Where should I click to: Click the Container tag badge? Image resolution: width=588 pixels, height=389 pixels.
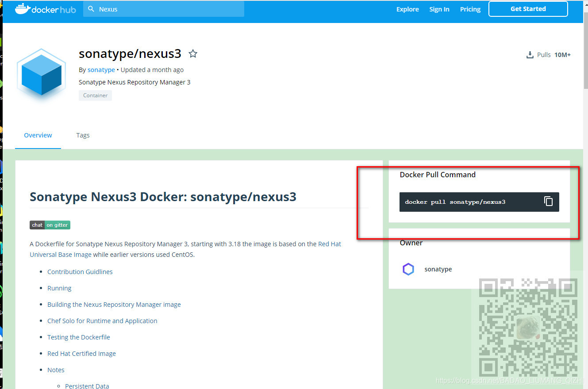click(x=95, y=95)
